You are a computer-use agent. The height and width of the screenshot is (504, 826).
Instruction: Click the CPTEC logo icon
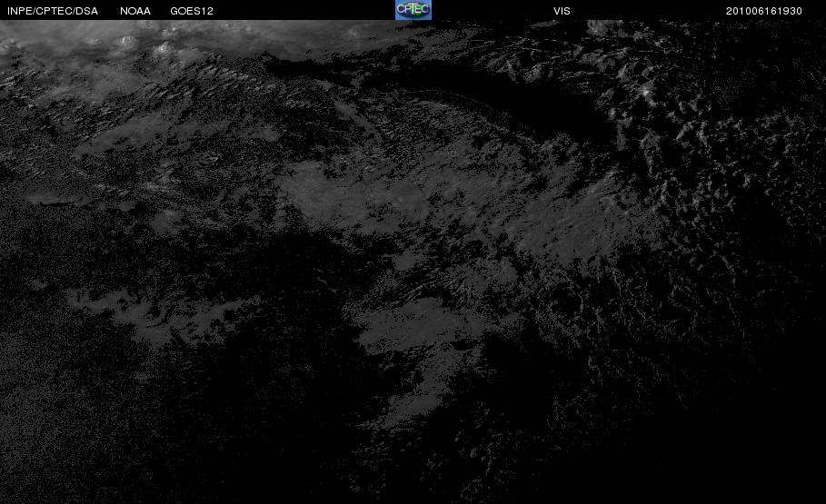coord(413,9)
